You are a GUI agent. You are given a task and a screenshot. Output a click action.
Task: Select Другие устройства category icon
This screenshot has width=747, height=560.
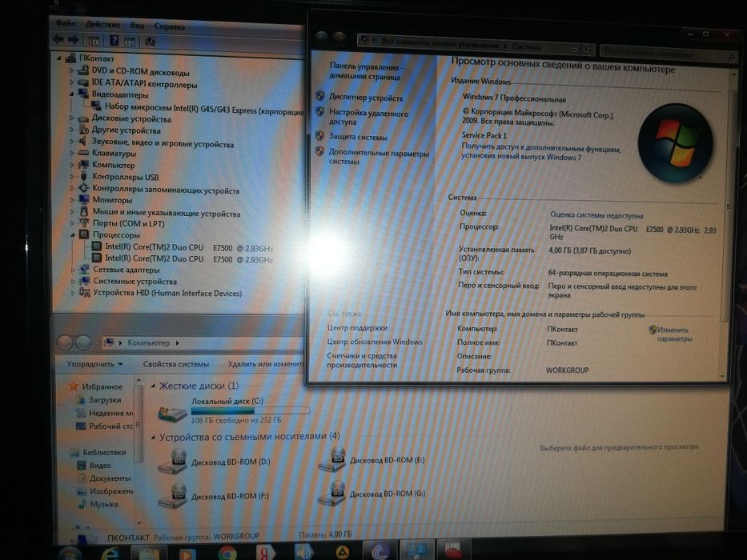coord(83,130)
